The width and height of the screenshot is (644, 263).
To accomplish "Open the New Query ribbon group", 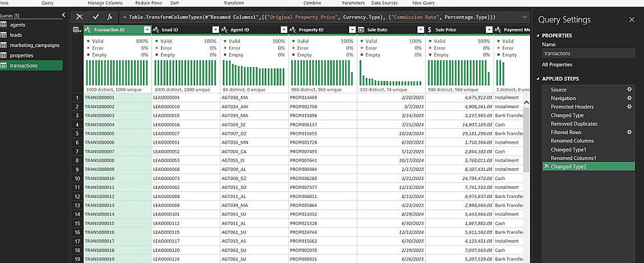I will pos(424,3).
